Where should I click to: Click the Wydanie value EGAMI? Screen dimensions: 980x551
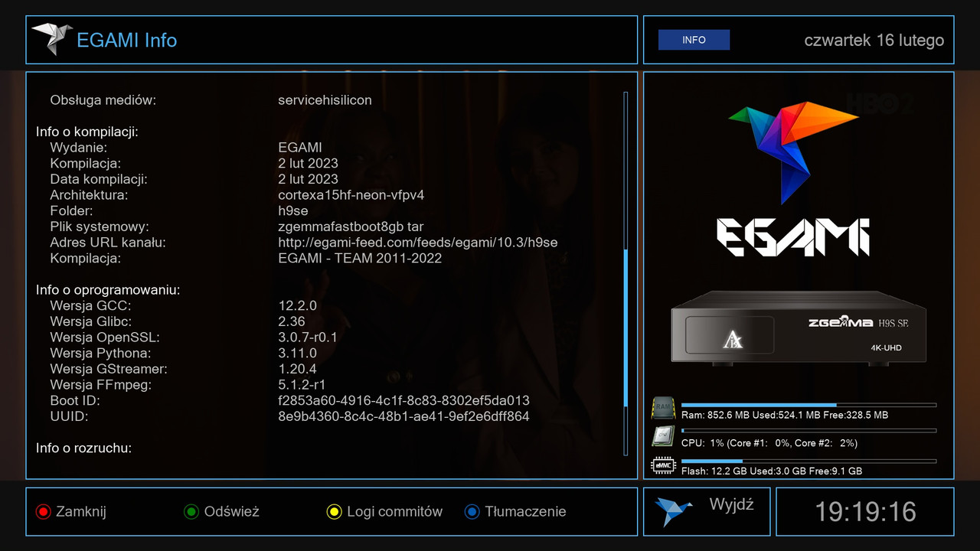(x=300, y=148)
